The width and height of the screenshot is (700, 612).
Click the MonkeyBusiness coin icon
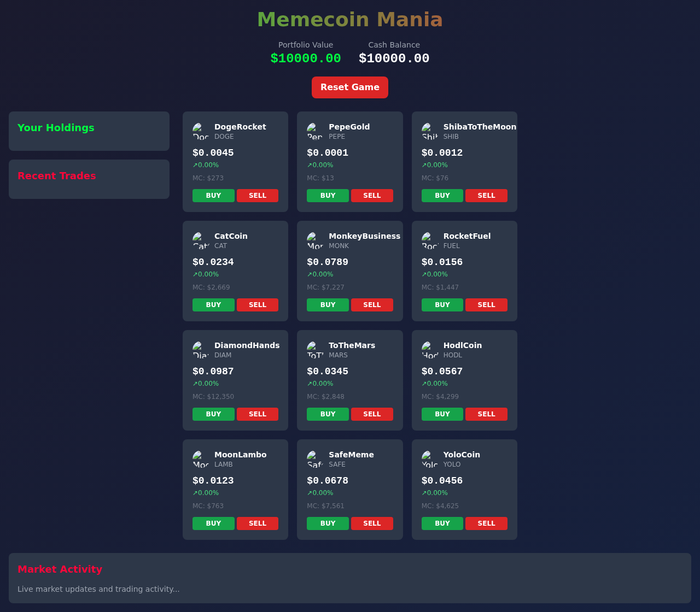click(315, 240)
